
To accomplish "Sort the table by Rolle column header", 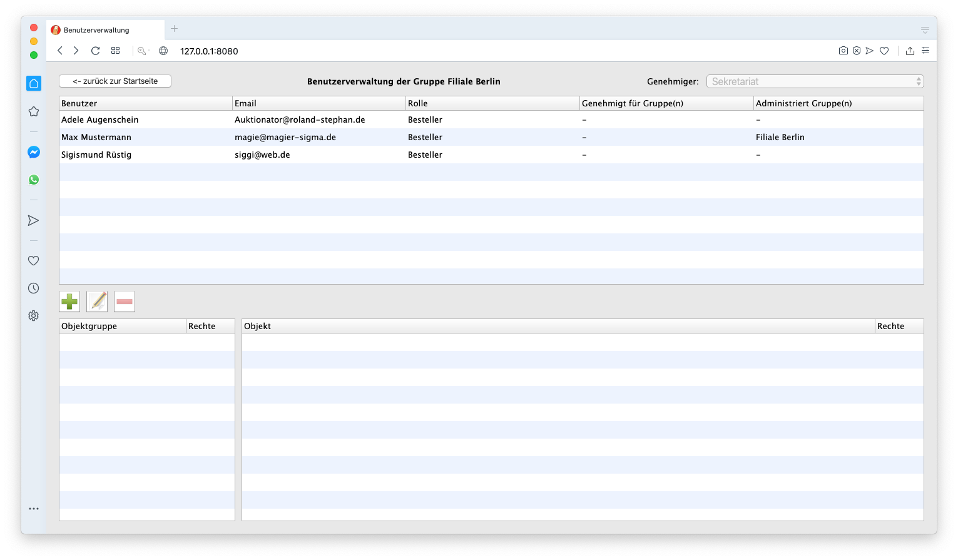I will (x=417, y=103).
